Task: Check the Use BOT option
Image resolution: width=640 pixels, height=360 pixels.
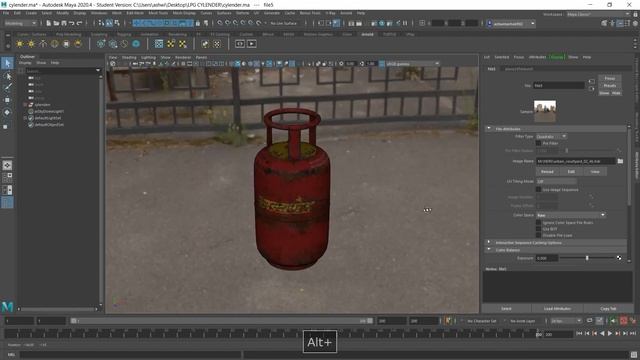Action: click(538, 229)
